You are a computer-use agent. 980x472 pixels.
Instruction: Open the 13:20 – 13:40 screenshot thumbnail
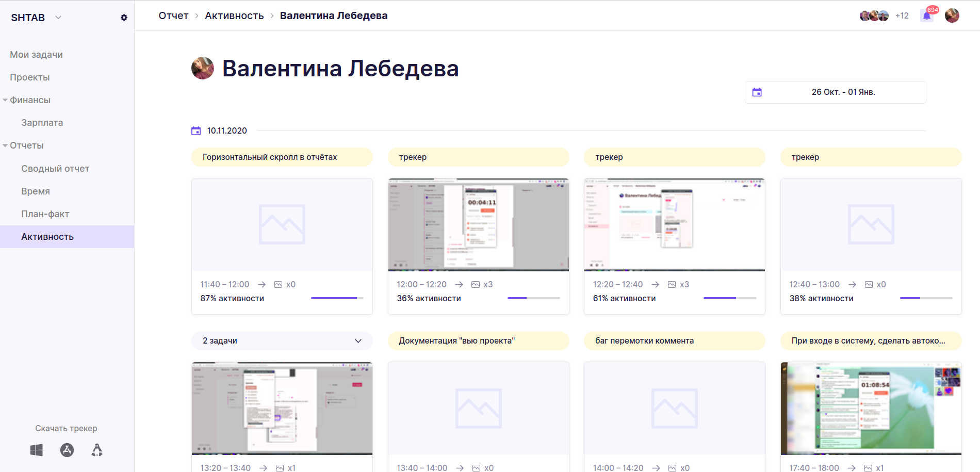(x=282, y=409)
